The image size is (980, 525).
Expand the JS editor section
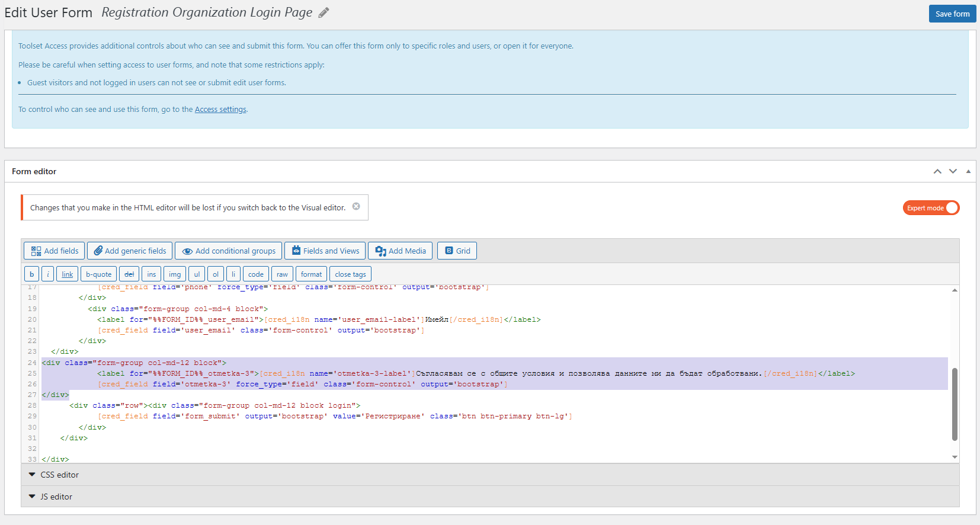tap(490, 497)
